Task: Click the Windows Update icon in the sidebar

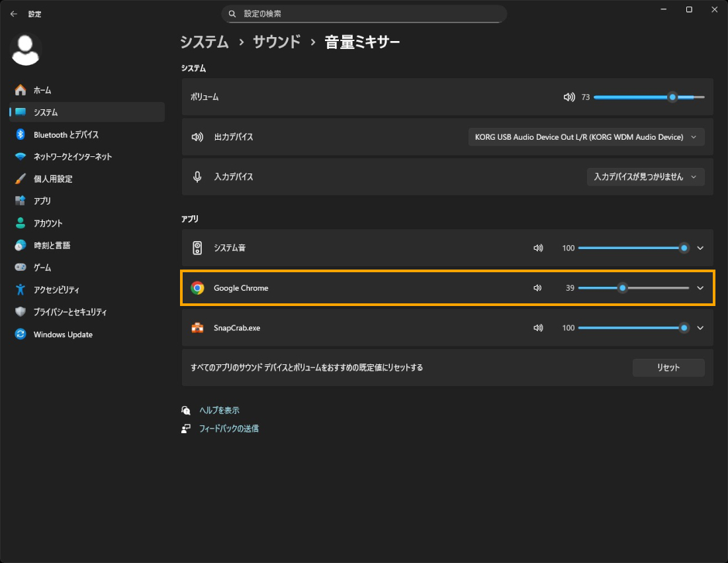Action: pos(21,334)
